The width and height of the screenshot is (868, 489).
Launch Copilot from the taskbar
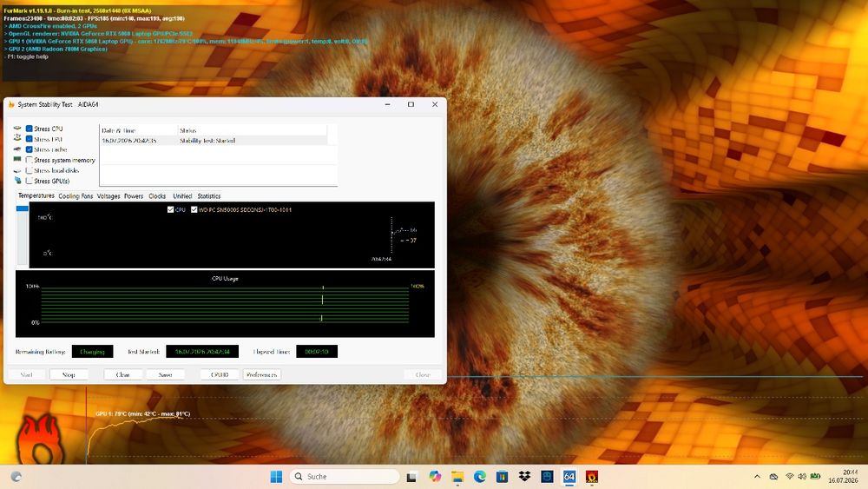pos(435,476)
